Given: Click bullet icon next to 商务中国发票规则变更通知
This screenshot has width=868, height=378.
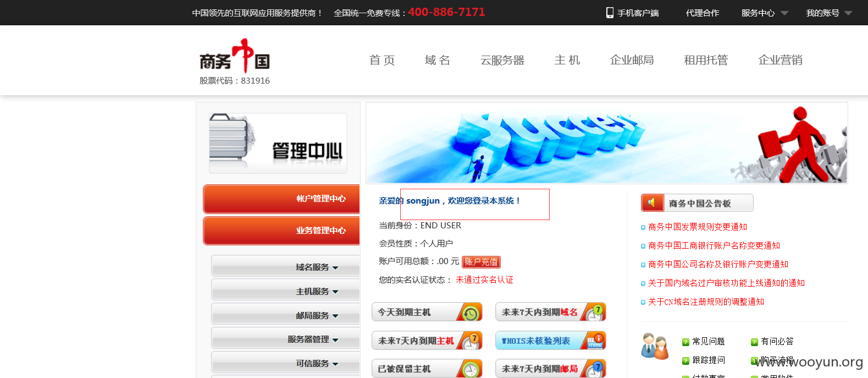Looking at the screenshot, I should click(x=643, y=227).
